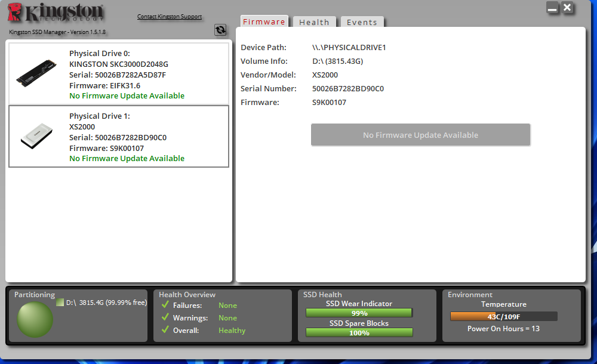Click the Warnings green checkmark icon

tap(165, 317)
